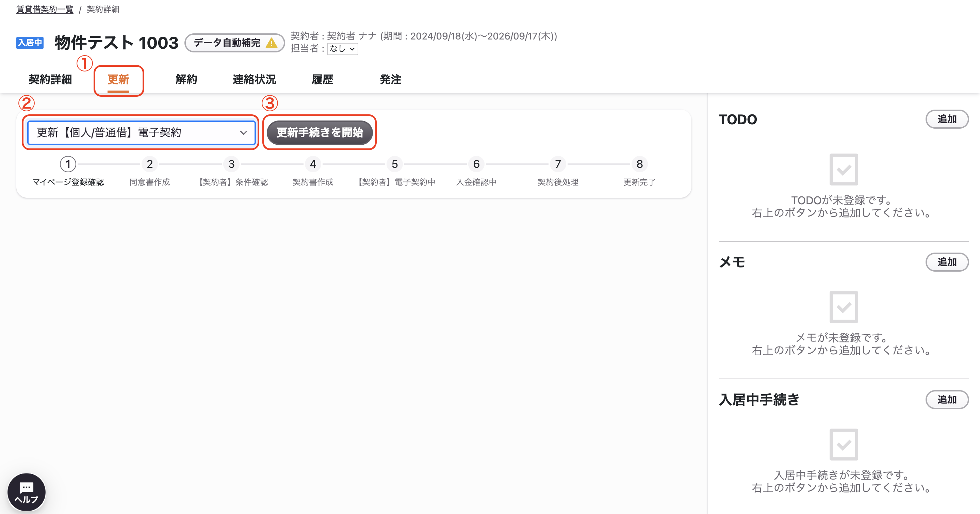This screenshot has width=980, height=514.
Task: Switch to the 解約 tab
Action: pyautogui.click(x=186, y=80)
